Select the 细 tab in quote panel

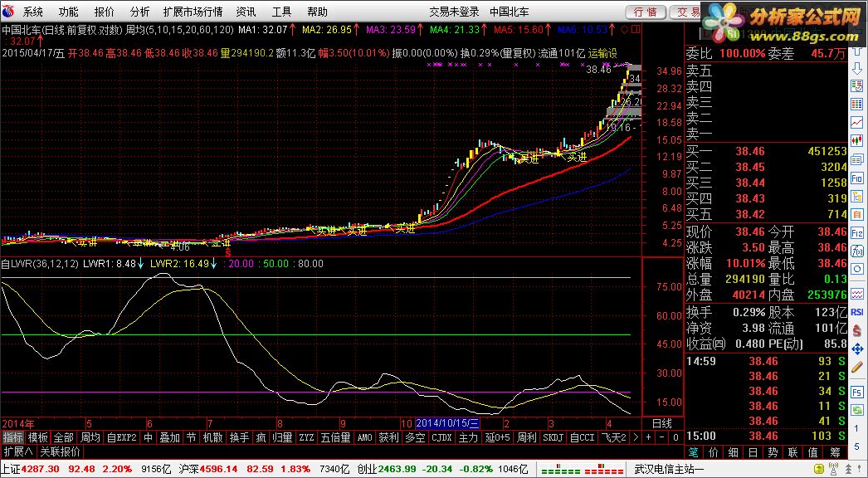click(734, 452)
